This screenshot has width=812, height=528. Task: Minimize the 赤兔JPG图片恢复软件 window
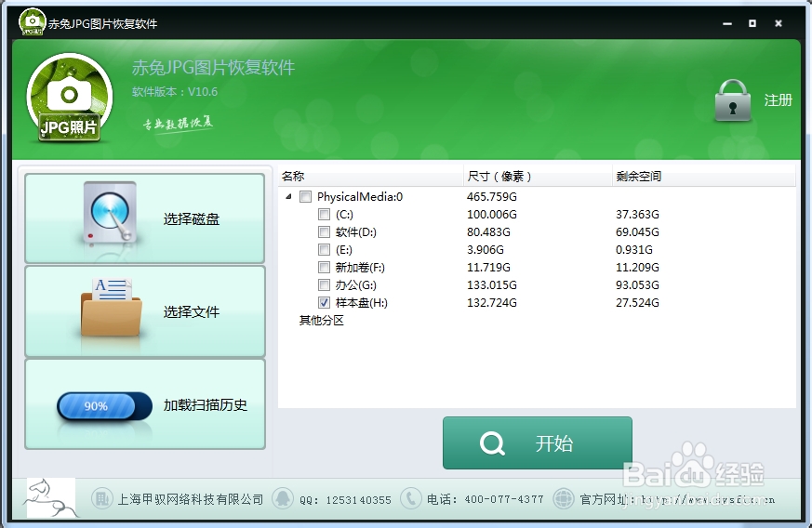coord(727,23)
